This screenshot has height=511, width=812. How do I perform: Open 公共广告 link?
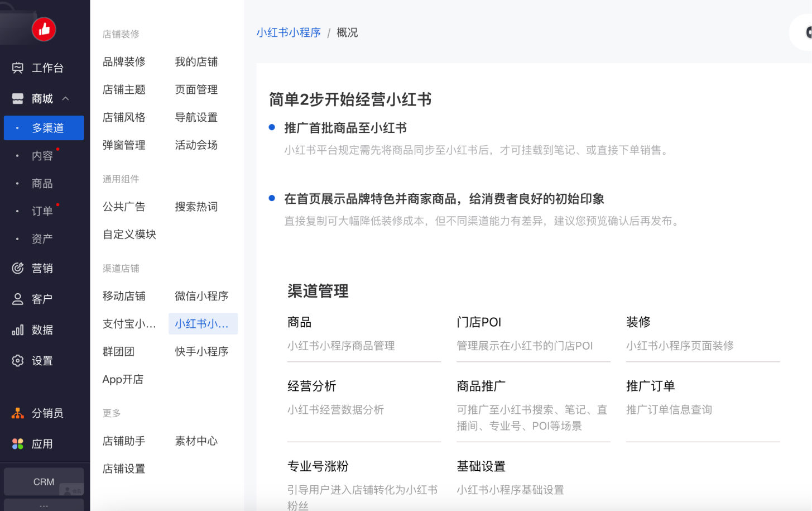point(124,207)
